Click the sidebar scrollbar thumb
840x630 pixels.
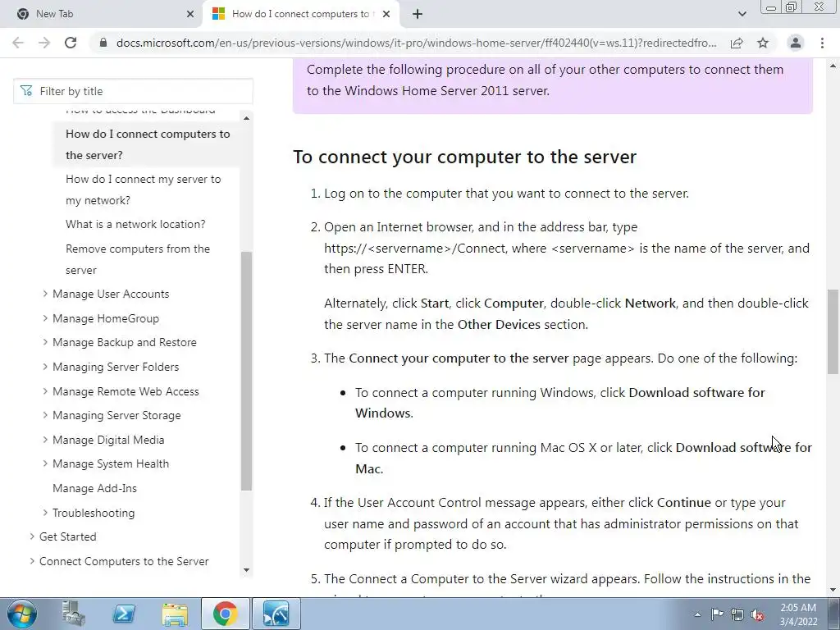tap(246, 372)
